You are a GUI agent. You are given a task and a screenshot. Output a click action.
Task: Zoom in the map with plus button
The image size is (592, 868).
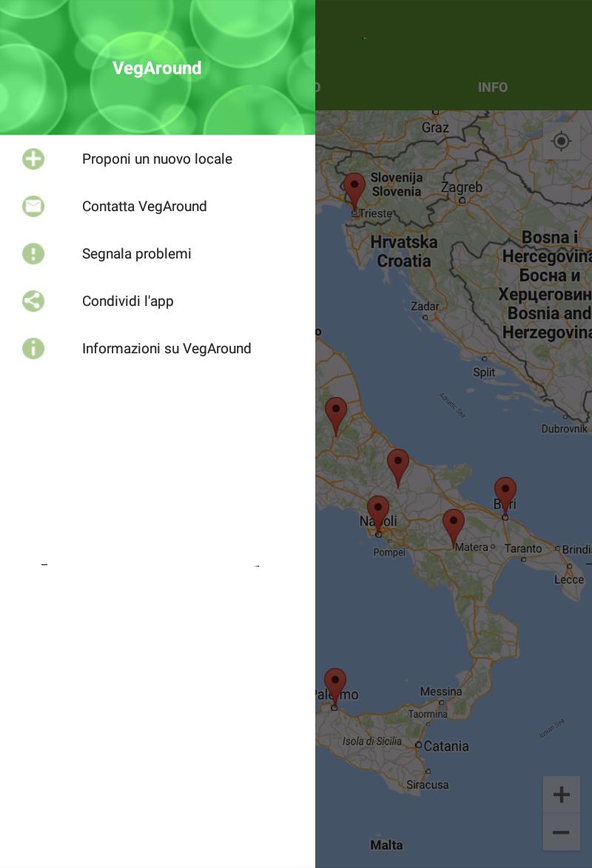point(561,795)
